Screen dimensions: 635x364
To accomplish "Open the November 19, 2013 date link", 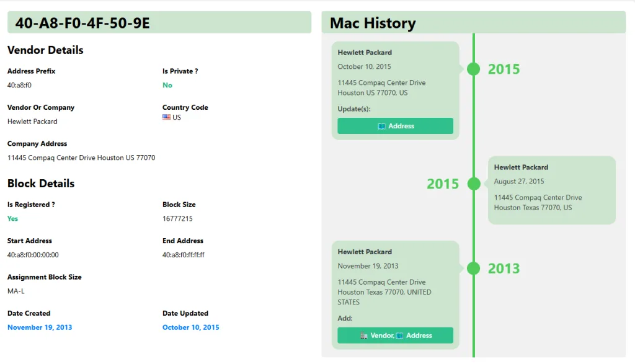I will (39, 327).
